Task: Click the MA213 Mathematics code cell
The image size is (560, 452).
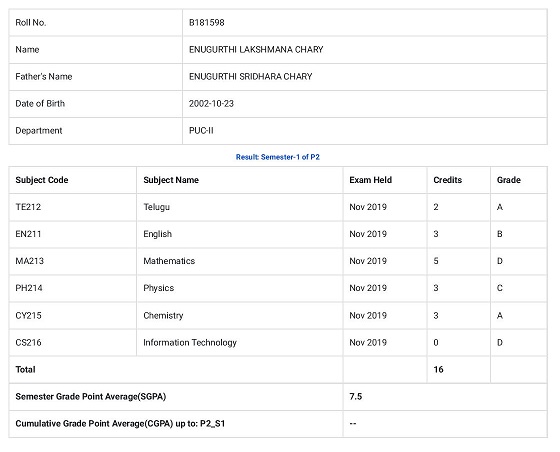Action: click(x=73, y=261)
